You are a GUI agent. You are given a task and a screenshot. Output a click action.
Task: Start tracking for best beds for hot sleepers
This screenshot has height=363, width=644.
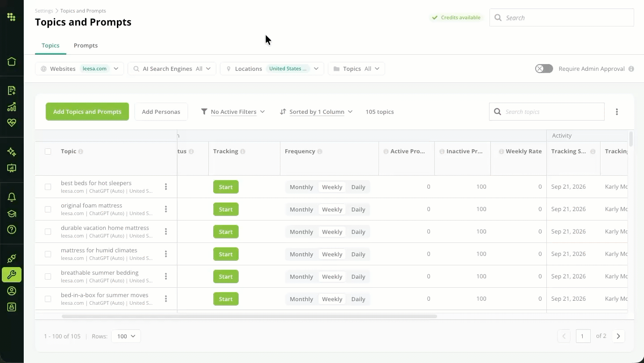coord(226,187)
